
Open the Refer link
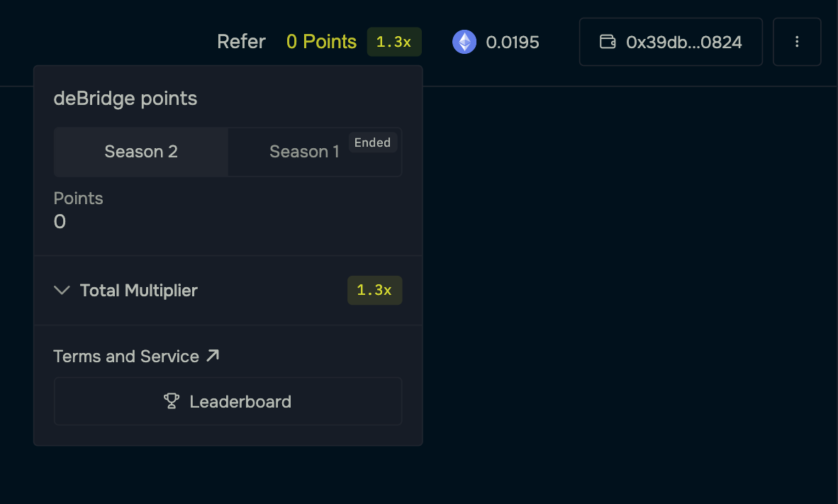click(241, 42)
